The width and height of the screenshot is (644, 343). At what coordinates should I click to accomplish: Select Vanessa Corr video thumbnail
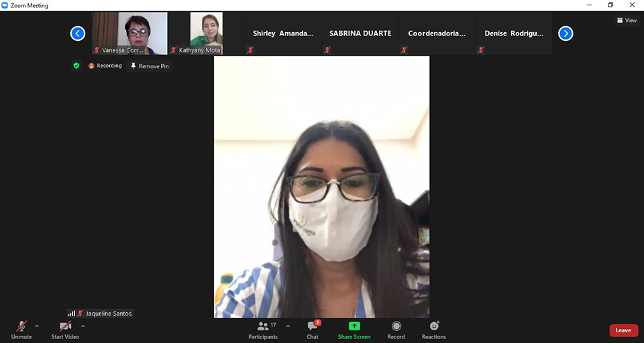click(129, 33)
